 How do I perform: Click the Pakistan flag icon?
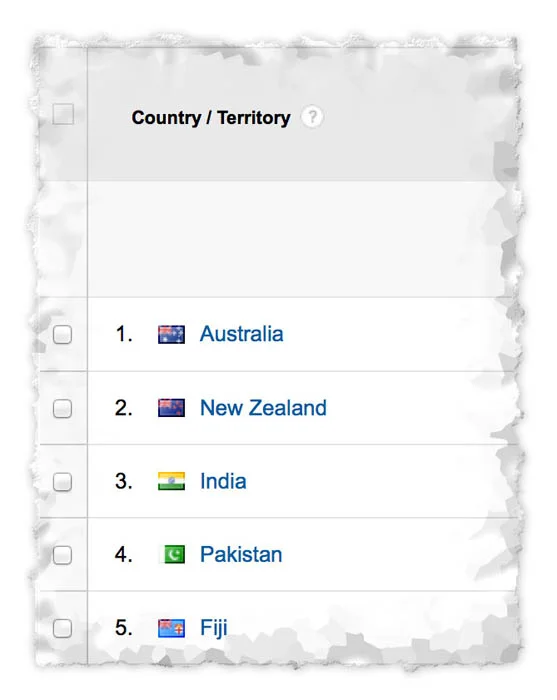coord(174,554)
